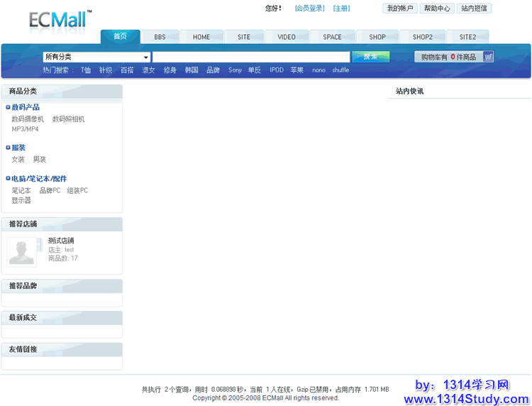Click the shopping cart icon
Image resolution: width=532 pixels, height=406 pixels.
click(x=488, y=57)
